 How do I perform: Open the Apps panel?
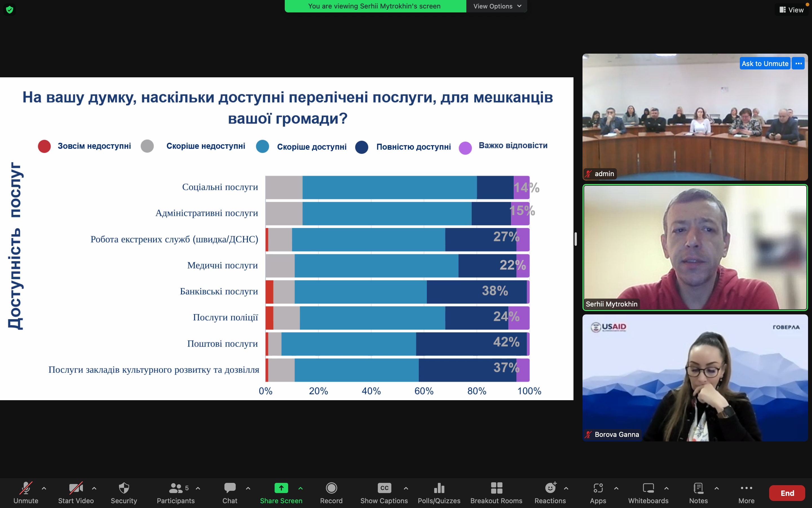click(x=598, y=492)
